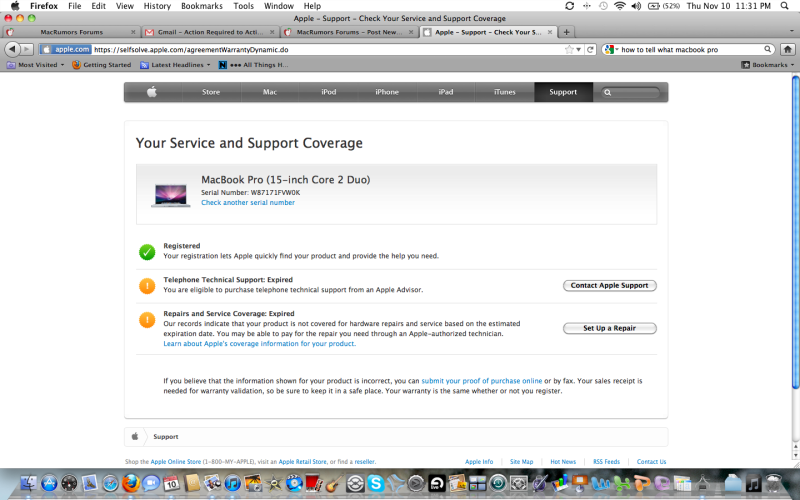This screenshot has width=800, height=500.
Task: Switch to the MacRumors Forums tab
Action: 70,32
